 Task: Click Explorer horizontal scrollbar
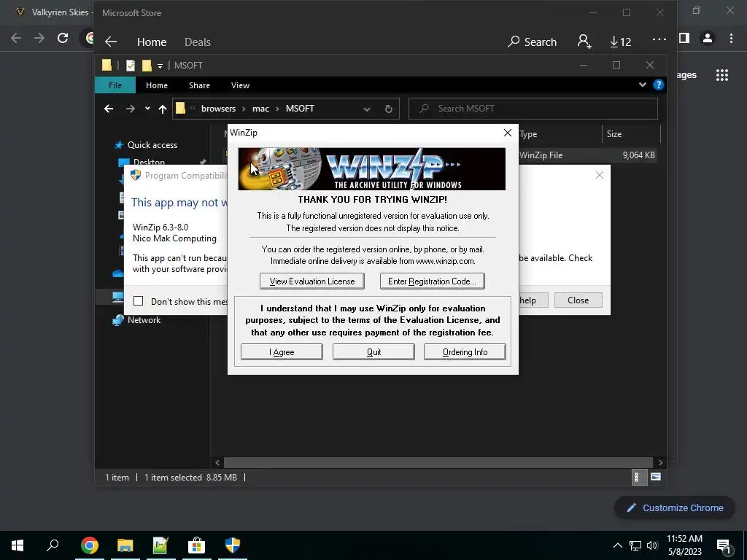click(x=438, y=462)
